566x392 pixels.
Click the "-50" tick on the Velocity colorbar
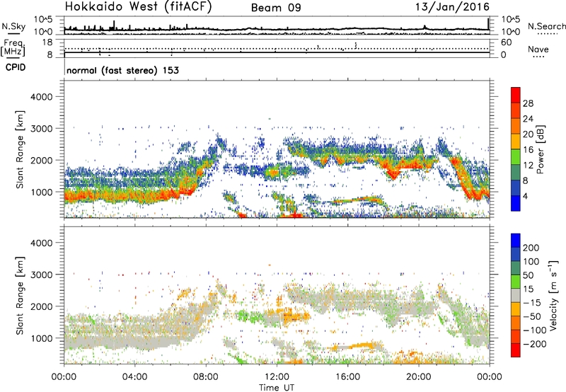point(532,317)
